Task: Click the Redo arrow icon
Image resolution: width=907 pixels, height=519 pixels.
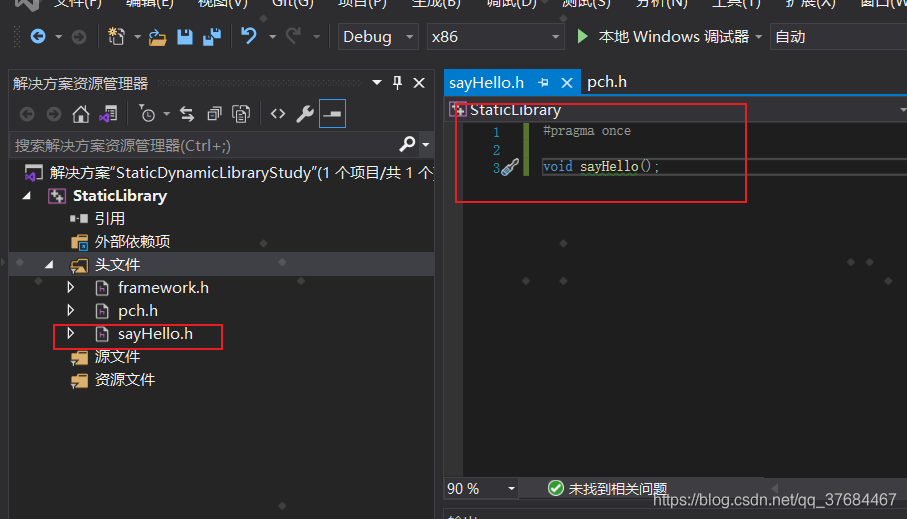Action: [293, 36]
